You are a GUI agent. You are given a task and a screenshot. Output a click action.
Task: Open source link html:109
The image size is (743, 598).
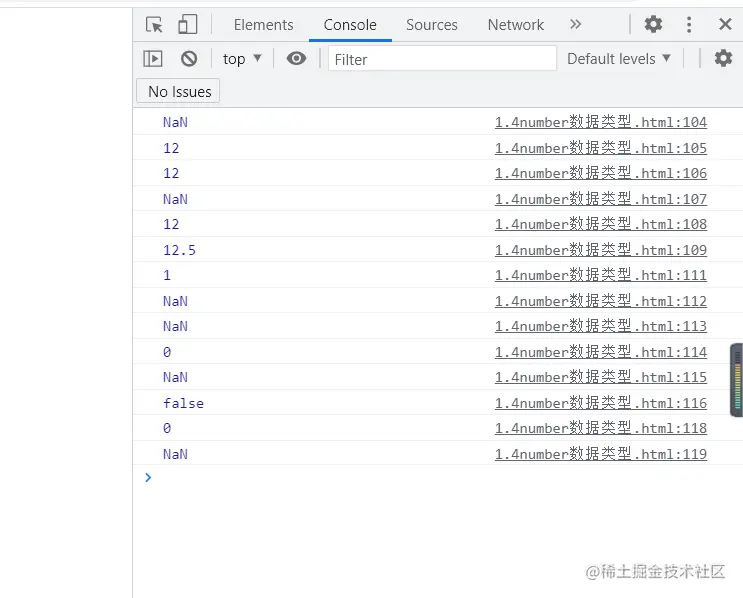coord(601,250)
